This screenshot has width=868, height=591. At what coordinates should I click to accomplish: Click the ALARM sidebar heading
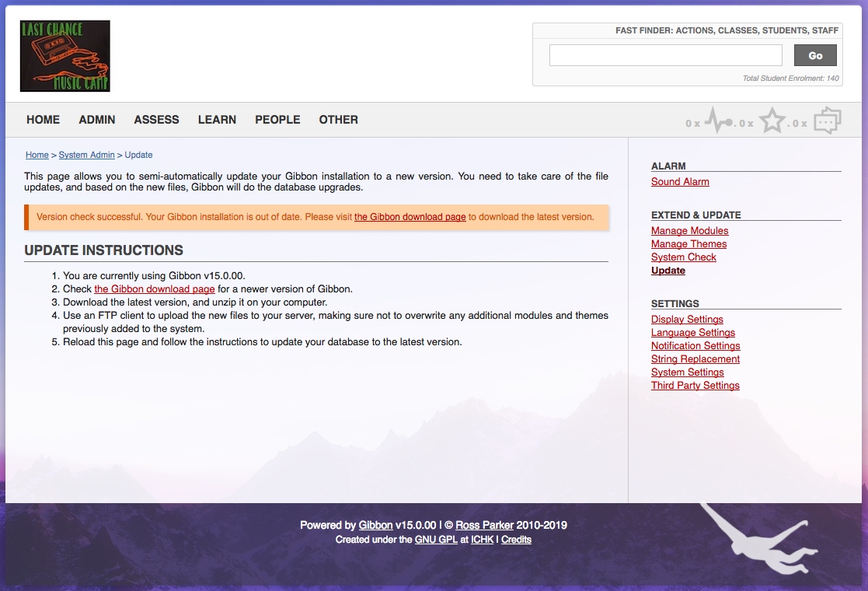[x=668, y=166]
